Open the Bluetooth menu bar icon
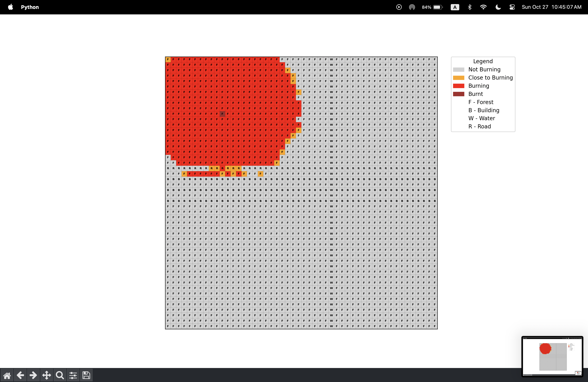588x382 pixels. (x=469, y=7)
